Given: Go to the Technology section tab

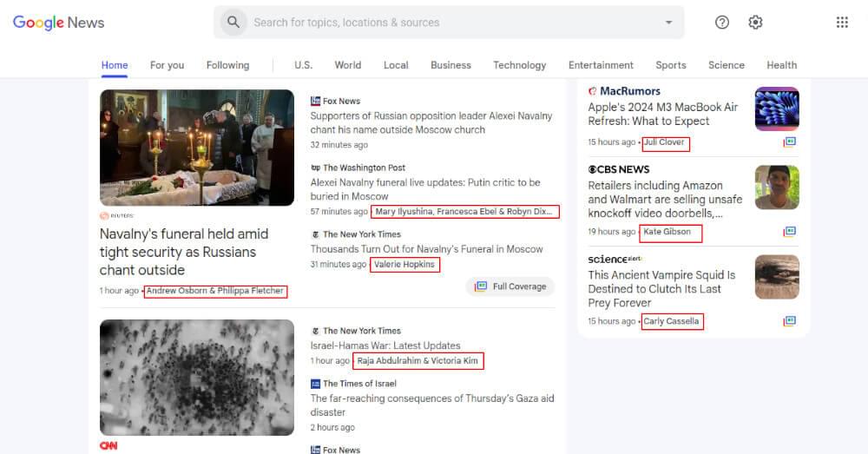Looking at the screenshot, I should click(x=519, y=65).
